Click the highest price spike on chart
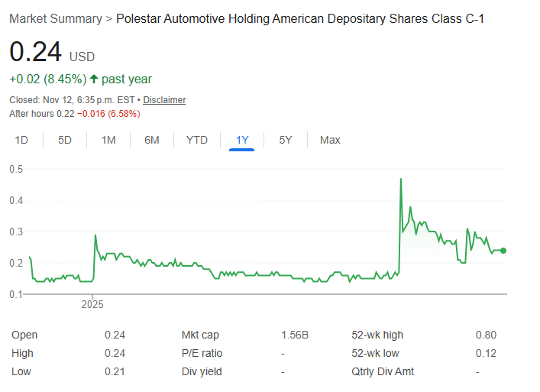Screen dimensions: 540x392 (x=401, y=180)
